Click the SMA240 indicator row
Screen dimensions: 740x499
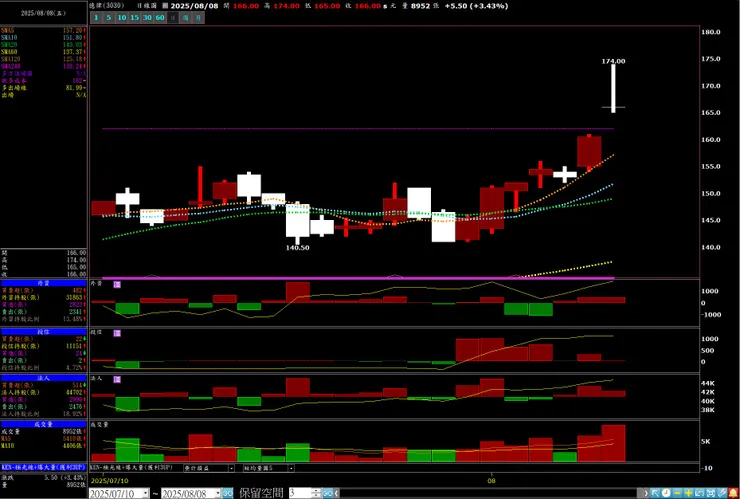(43, 66)
